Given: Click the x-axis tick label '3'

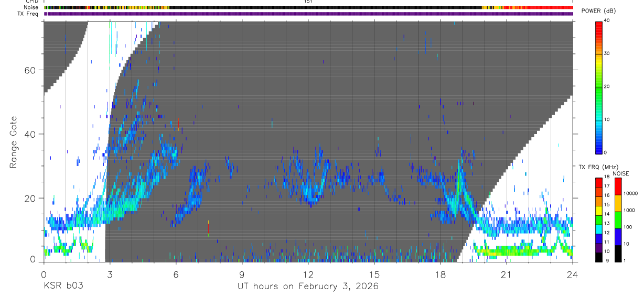Looking at the screenshot, I should pyautogui.click(x=109, y=274).
